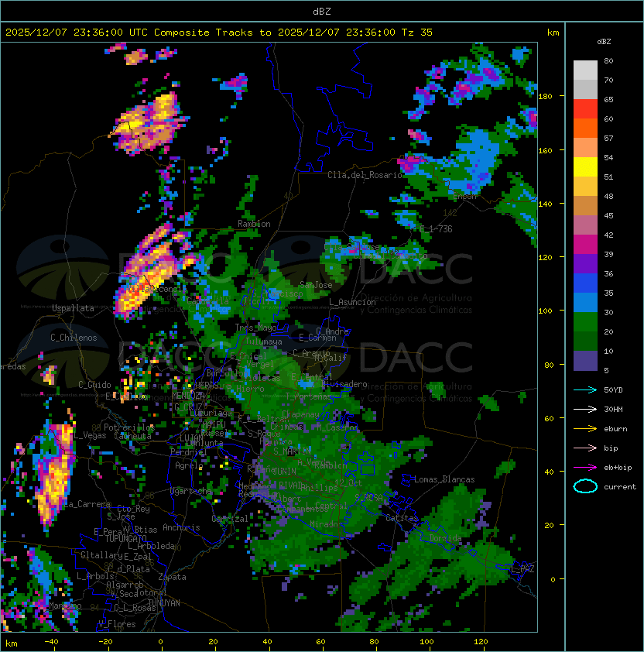Click the 'MENDOZA' map label
The height and width of the screenshot is (652, 644).
[188, 395]
